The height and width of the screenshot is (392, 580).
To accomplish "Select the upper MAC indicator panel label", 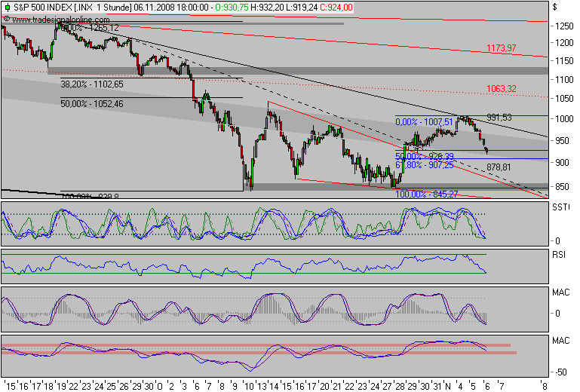I will coord(560,292).
